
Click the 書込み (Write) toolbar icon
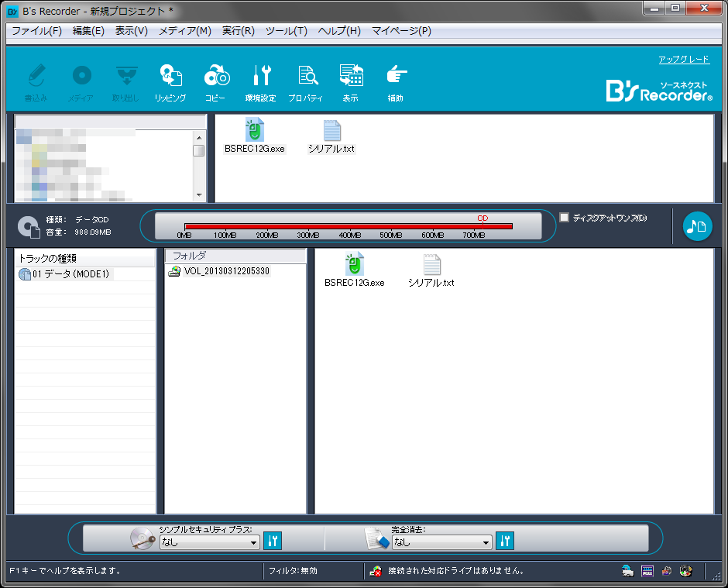36,83
